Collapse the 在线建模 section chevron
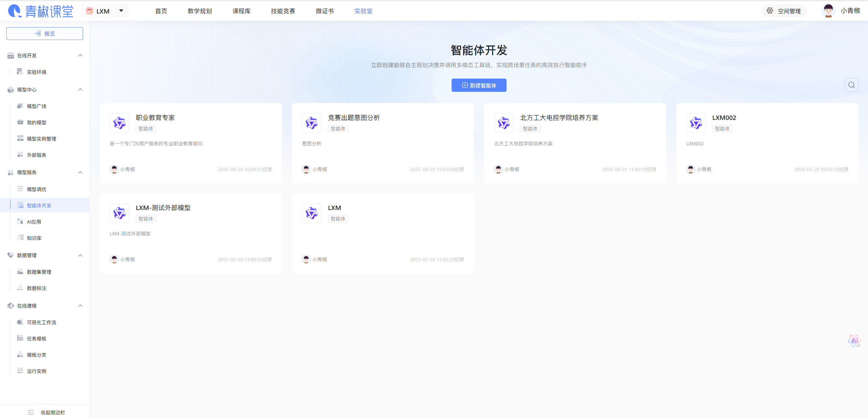The width and height of the screenshot is (868, 418). click(80, 306)
